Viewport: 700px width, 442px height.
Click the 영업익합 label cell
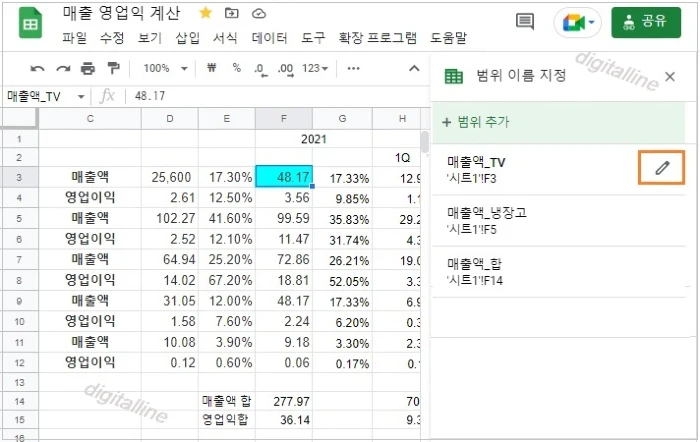tap(227, 420)
